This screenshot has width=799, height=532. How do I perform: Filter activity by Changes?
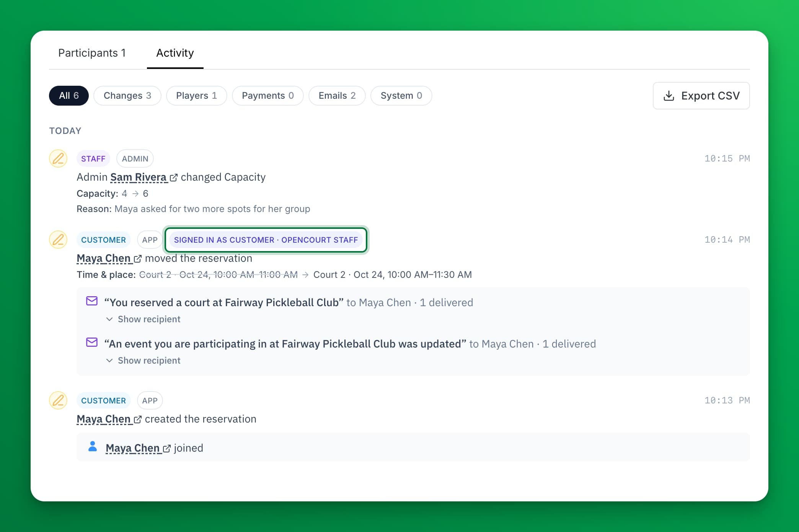click(127, 96)
